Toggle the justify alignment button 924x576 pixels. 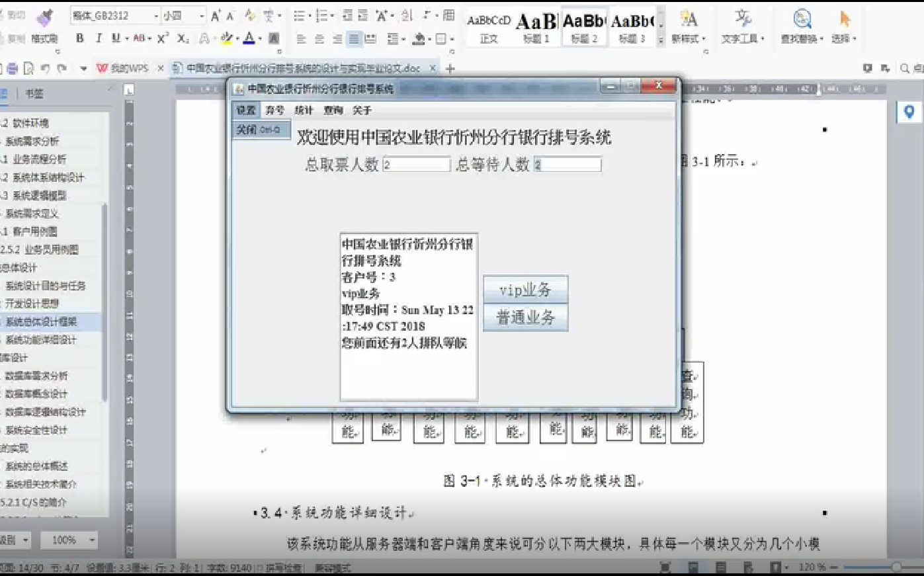click(x=354, y=39)
